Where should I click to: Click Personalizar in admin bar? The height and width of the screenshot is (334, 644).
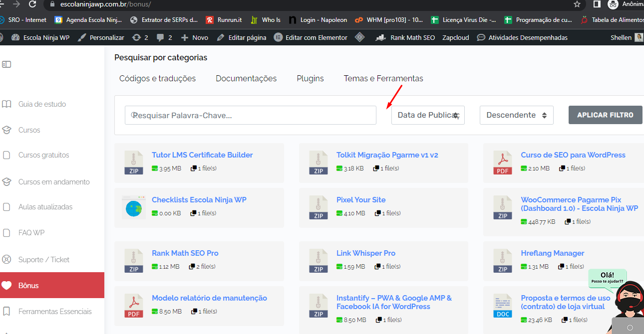(x=101, y=37)
